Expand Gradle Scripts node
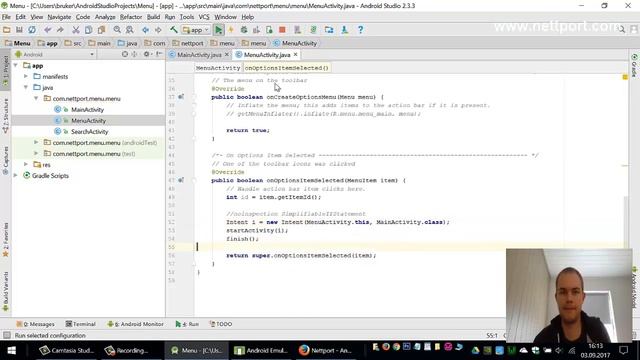 [x=16, y=176]
